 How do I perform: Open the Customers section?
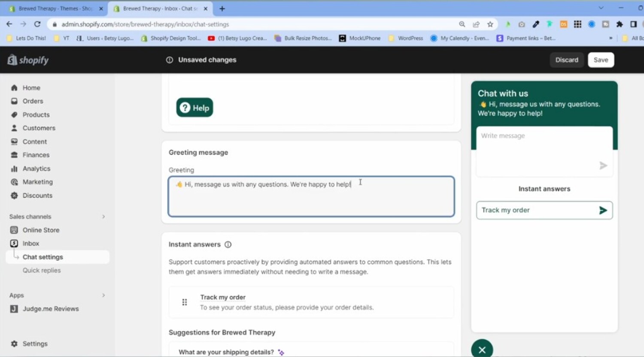click(39, 128)
